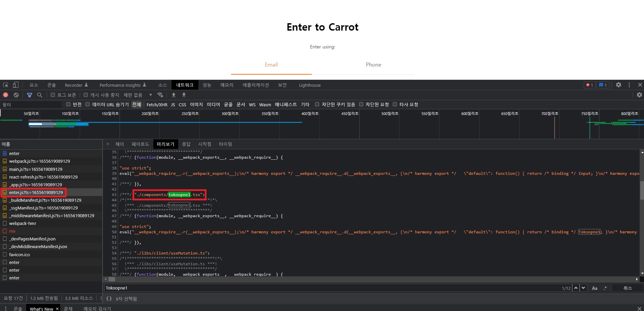This screenshot has width=644, height=311.
Task: Open search in network panel
Action: click(40, 95)
